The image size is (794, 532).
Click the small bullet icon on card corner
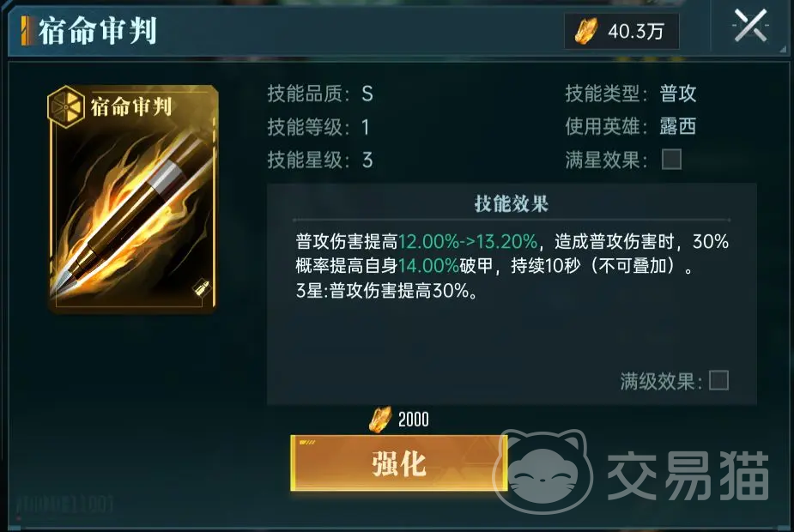tap(201, 288)
